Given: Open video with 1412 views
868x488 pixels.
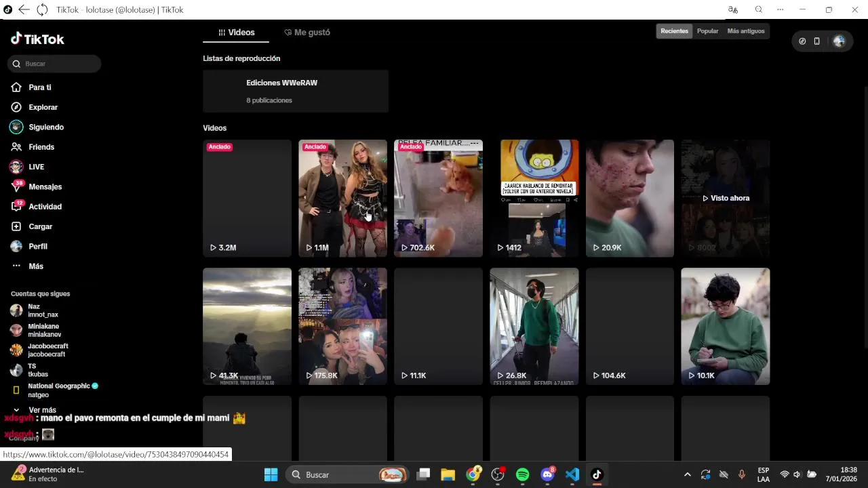Looking at the screenshot, I should pos(534,198).
